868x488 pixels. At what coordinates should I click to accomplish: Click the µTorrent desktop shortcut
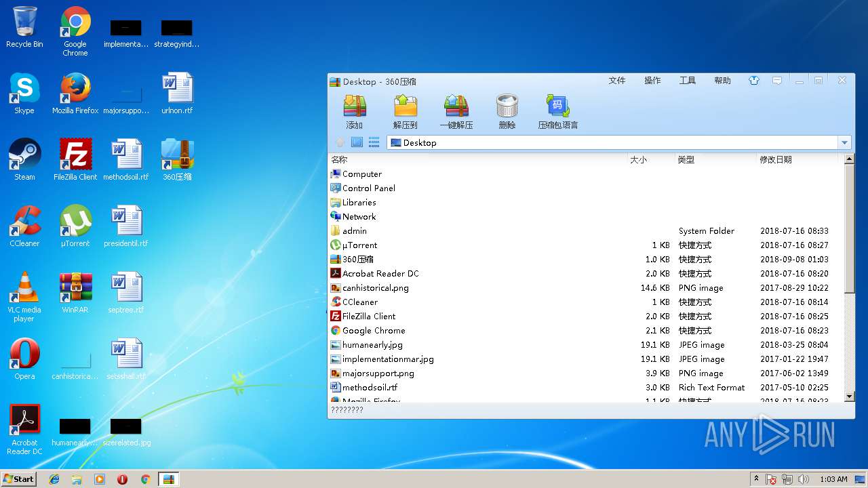75,226
